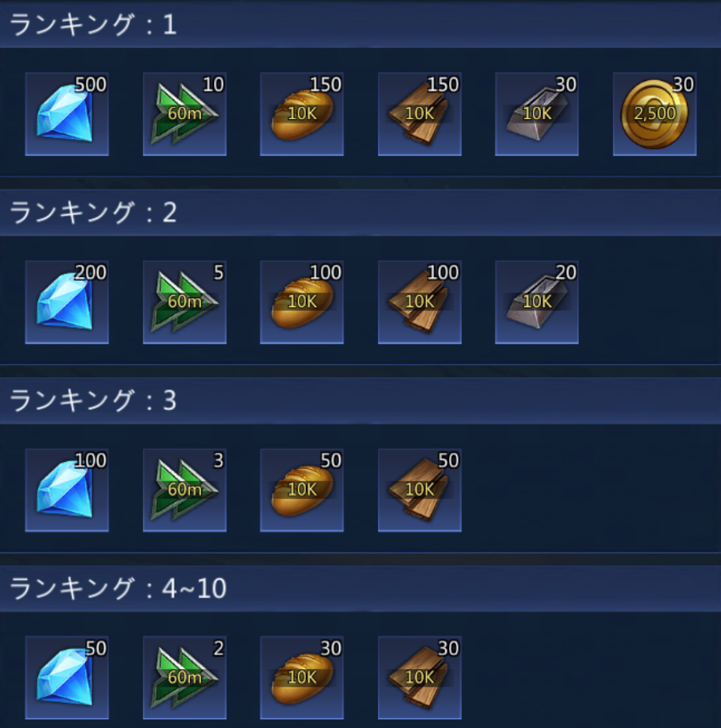Tap the 30 bread reward icon

coord(302,678)
